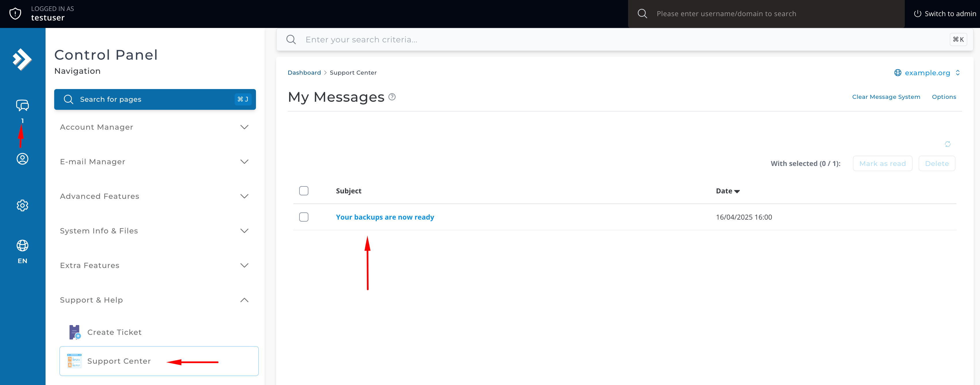The image size is (980, 385).
Task: Toggle the select-all checkbox in table header
Action: [304, 191]
